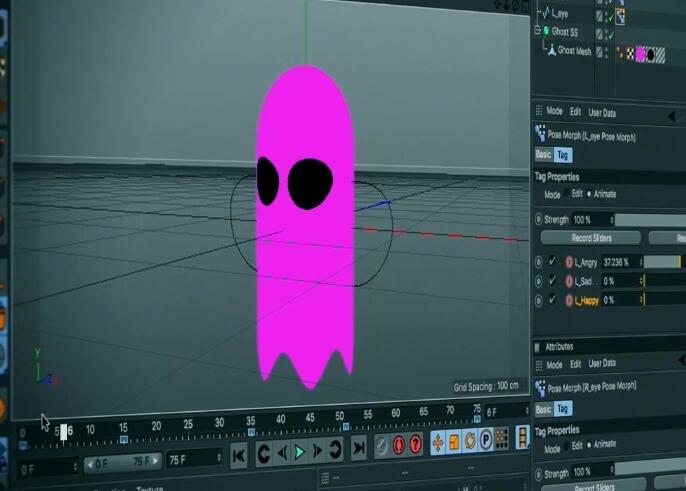Click the Pose Morph icon beside R_eye title
This screenshot has height=491, width=686.
pos(540,388)
